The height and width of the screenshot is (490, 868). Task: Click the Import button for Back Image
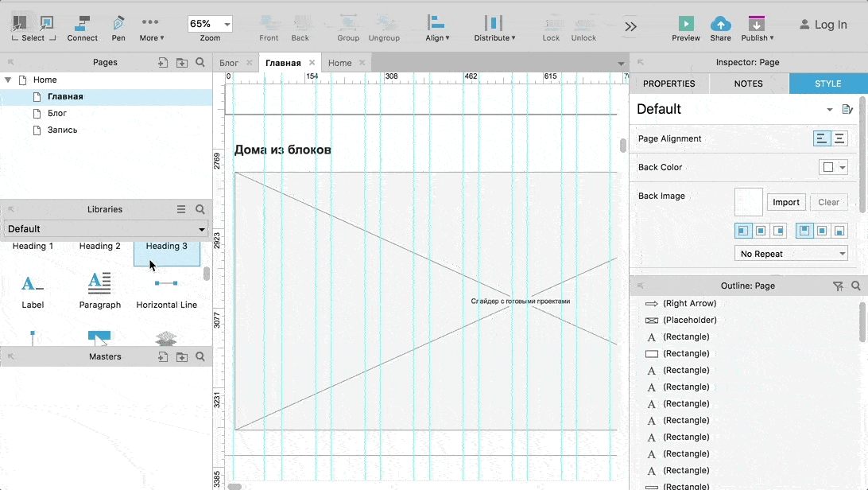click(785, 202)
